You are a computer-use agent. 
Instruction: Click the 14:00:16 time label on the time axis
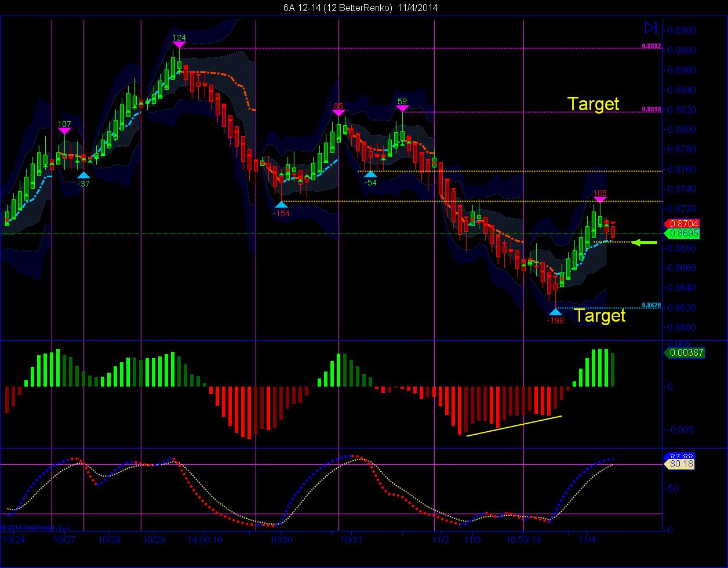tap(205, 539)
